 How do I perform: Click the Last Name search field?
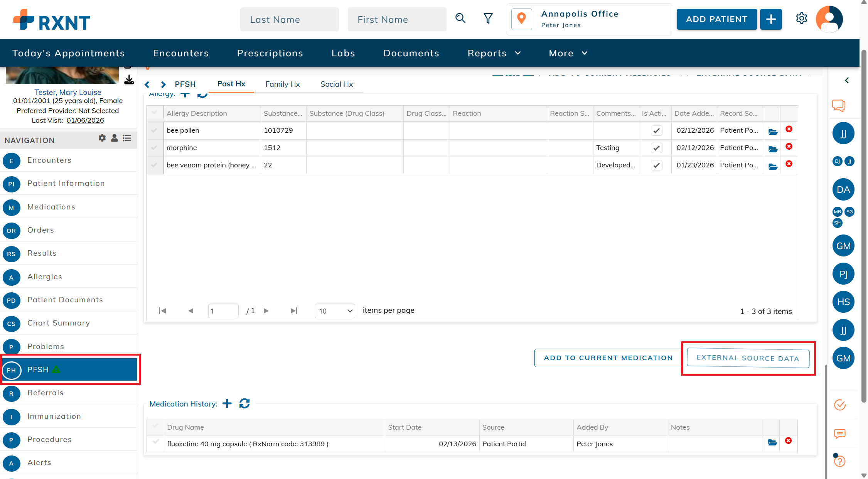click(289, 20)
